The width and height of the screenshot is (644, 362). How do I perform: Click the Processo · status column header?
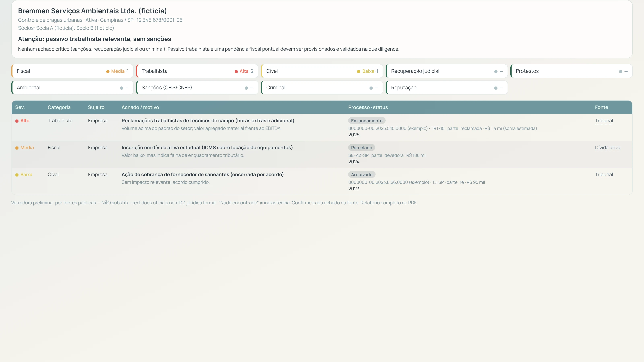[x=368, y=107]
